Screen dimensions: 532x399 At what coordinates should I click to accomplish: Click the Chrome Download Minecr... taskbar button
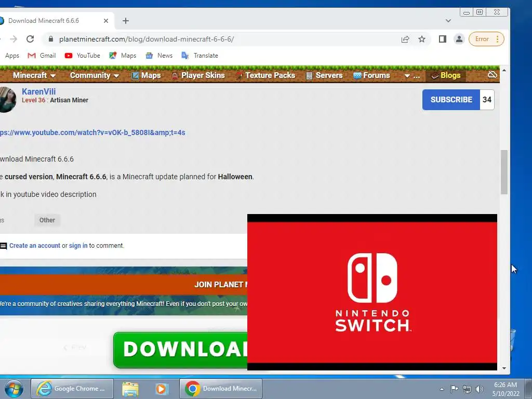click(x=220, y=389)
